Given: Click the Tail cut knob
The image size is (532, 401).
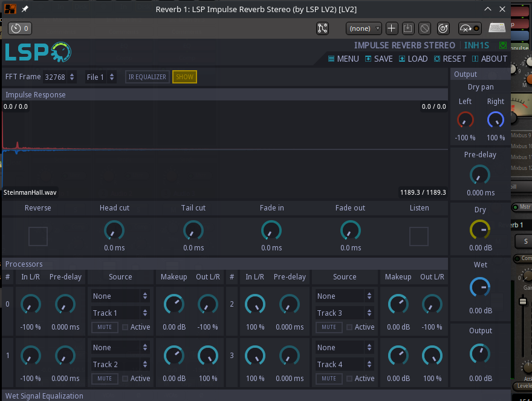Looking at the screenshot, I should pyautogui.click(x=193, y=230).
